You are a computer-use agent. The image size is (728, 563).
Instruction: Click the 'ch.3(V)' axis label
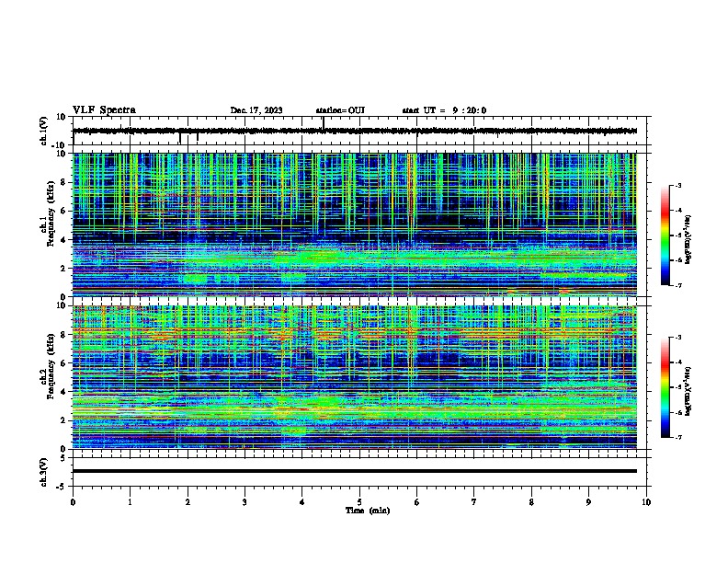tap(44, 472)
